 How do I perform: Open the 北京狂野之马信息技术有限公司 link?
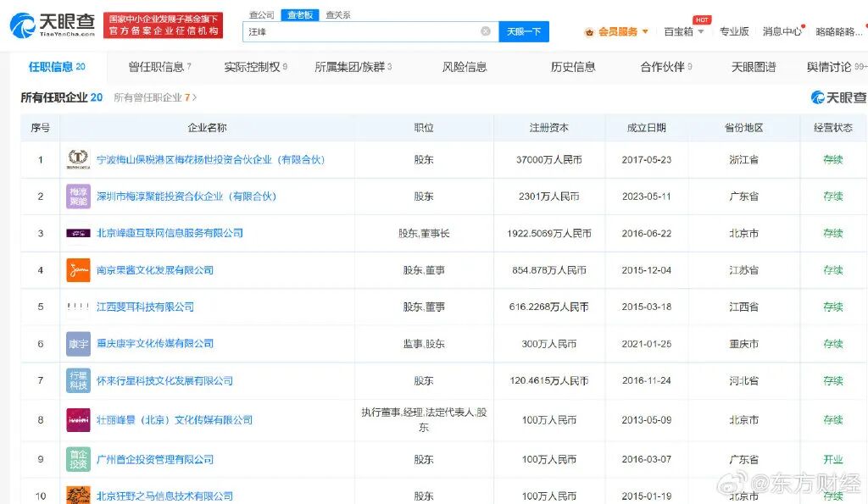(164, 496)
